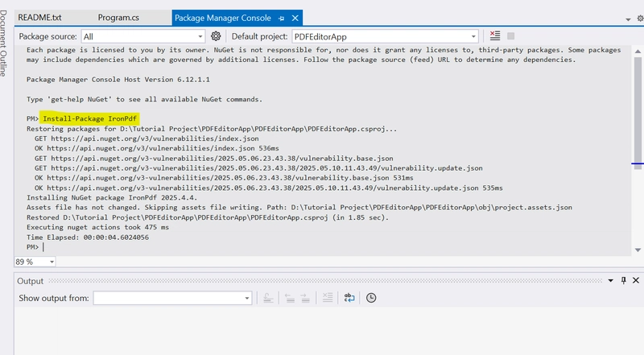Open the Package source dropdown
The width and height of the screenshot is (644, 355).
tap(143, 36)
